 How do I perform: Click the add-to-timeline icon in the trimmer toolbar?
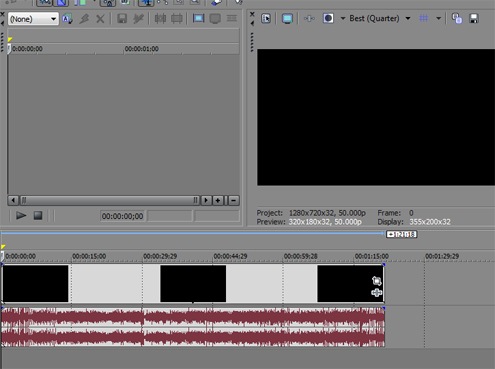160,18
